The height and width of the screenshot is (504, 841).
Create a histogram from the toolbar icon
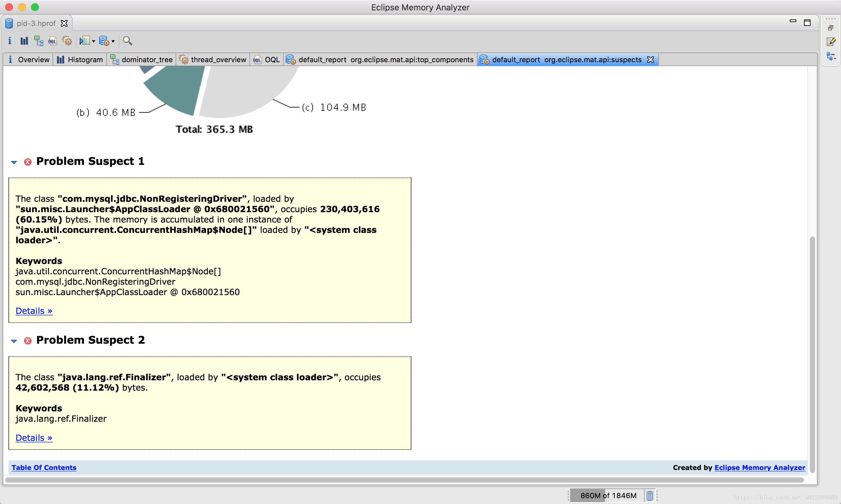click(24, 41)
